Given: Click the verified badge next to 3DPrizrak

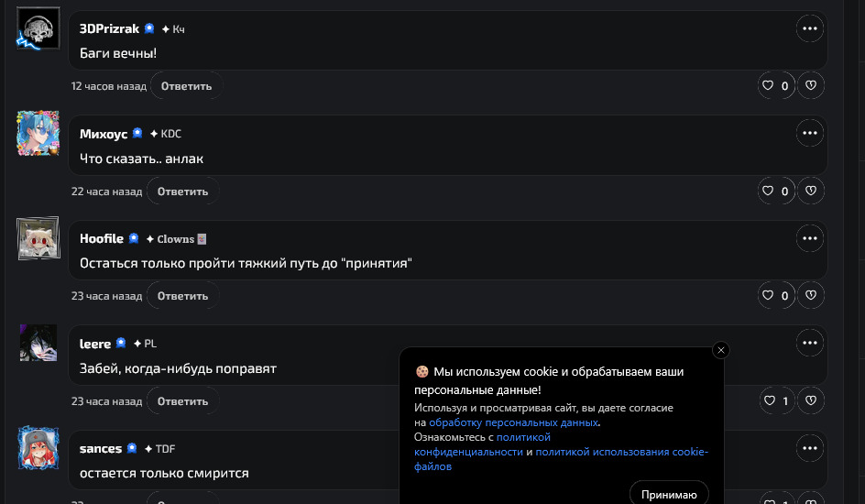Looking at the screenshot, I should coord(149,28).
